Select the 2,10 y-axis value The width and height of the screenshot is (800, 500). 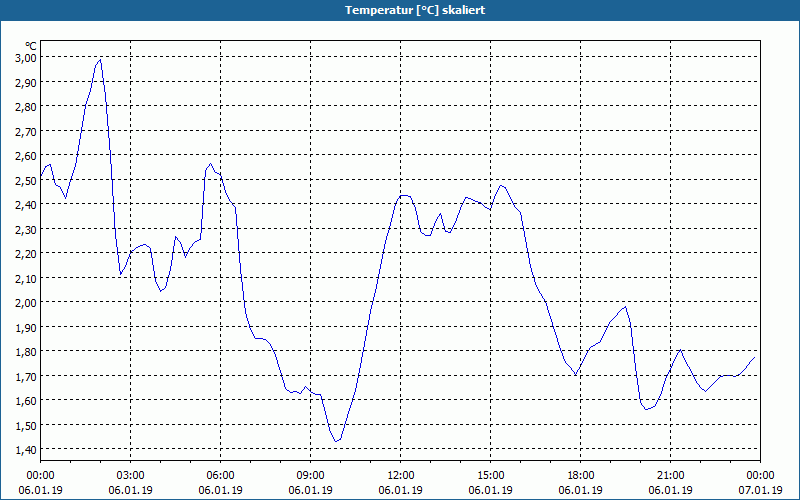26,278
